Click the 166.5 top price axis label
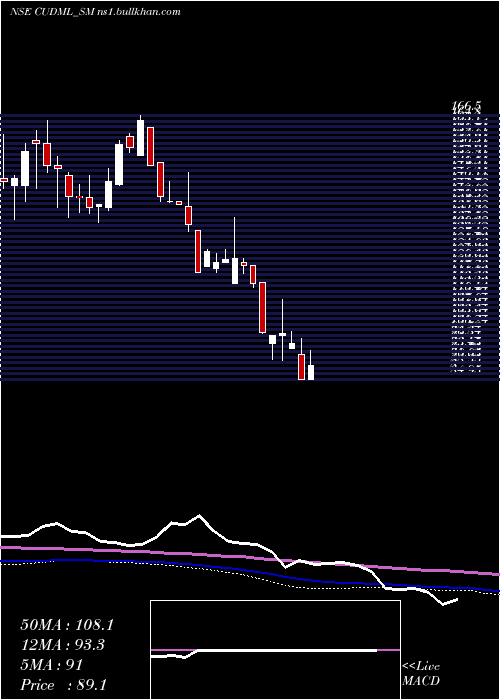500x700 pixels. 467,107
